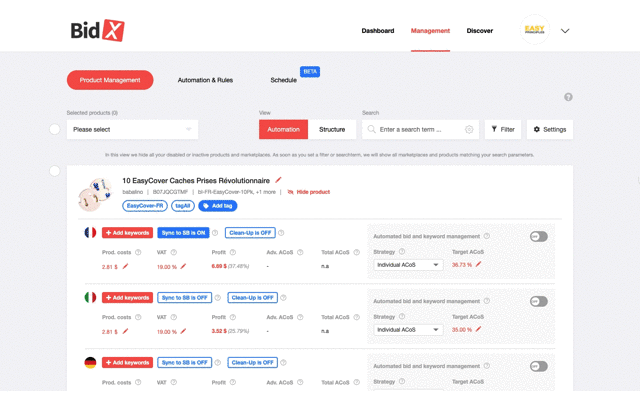Click product title 10 EasyCover Caches Prises
Image resolution: width=640 pixels, height=400 pixels.
tap(196, 180)
